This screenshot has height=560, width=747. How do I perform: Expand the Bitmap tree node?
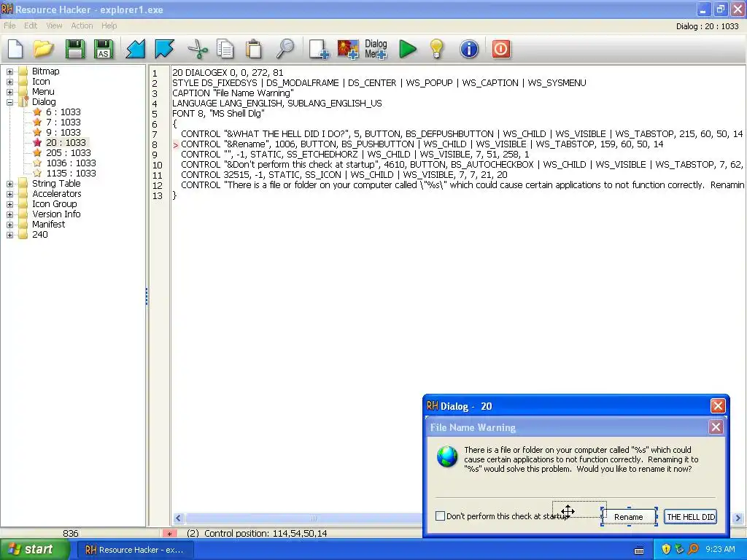[9, 72]
